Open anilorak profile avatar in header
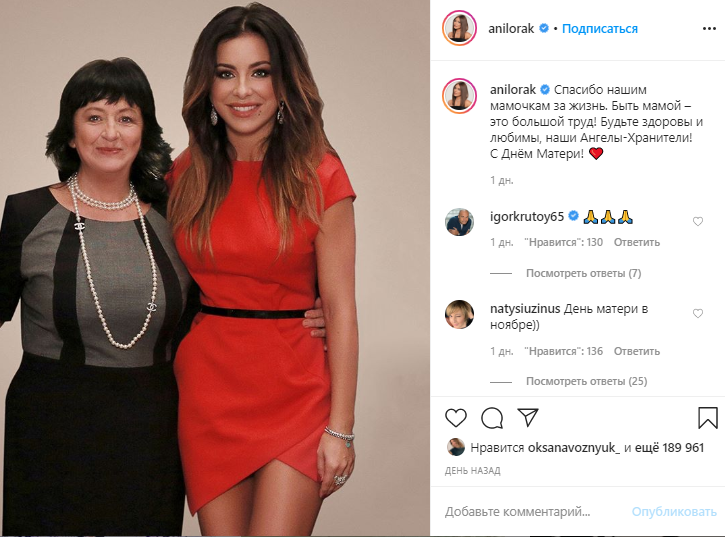Image resolution: width=725 pixels, height=537 pixels. pyautogui.click(x=459, y=28)
